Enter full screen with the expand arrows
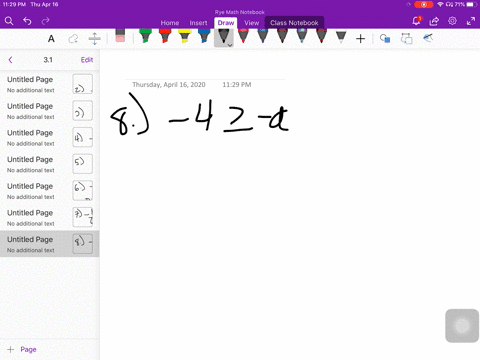 point(471,21)
